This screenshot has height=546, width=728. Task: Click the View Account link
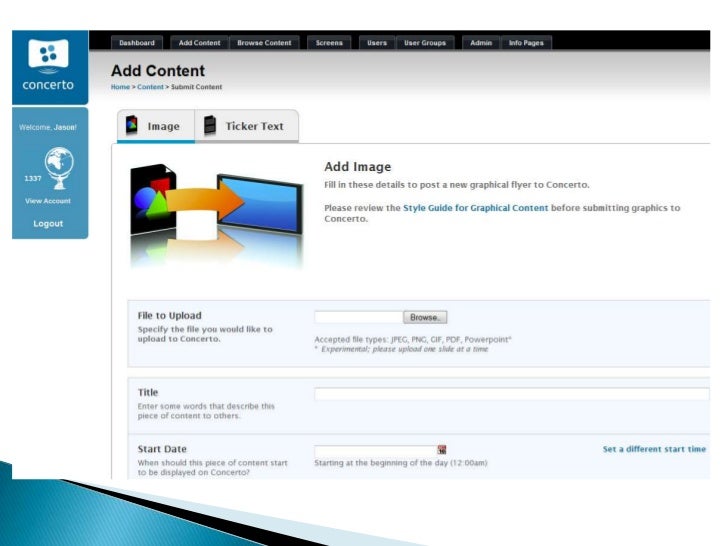(x=48, y=201)
